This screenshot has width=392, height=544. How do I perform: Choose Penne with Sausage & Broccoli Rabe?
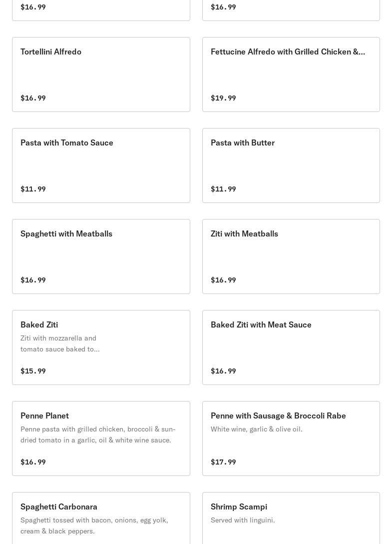(278, 416)
